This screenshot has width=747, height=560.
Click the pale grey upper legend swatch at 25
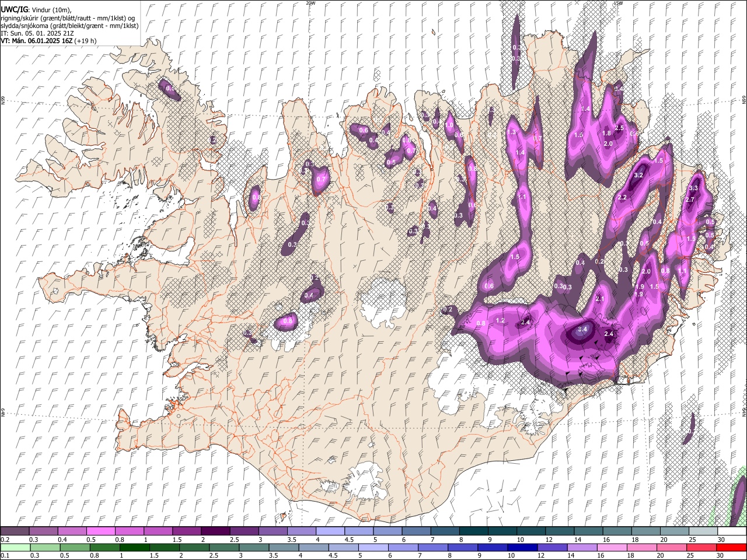[x=702, y=531]
